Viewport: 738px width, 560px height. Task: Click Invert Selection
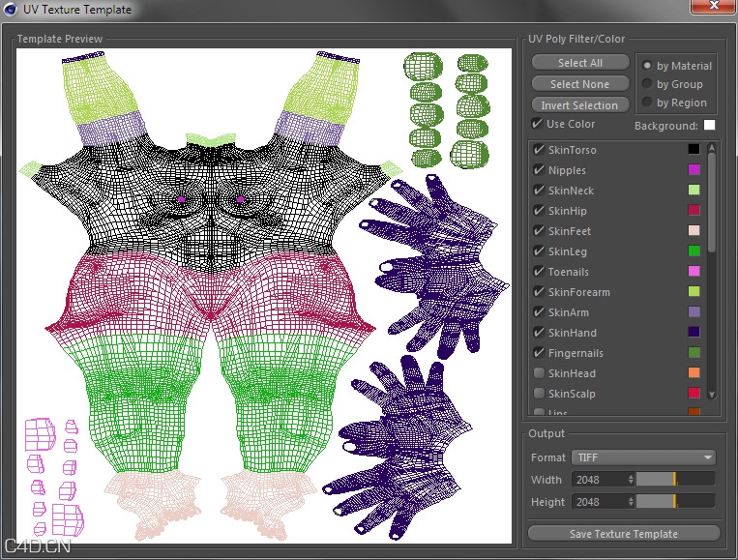click(579, 105)
